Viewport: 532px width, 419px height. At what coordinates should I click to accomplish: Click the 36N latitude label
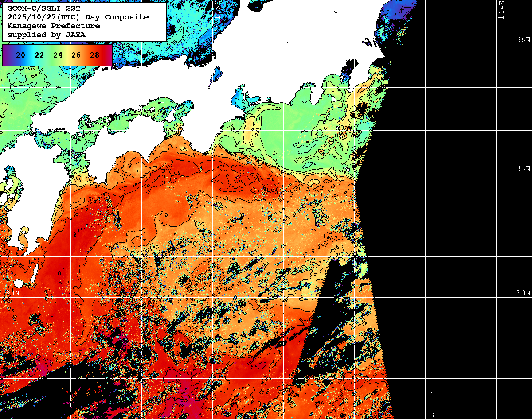click(x=523, y=39)
